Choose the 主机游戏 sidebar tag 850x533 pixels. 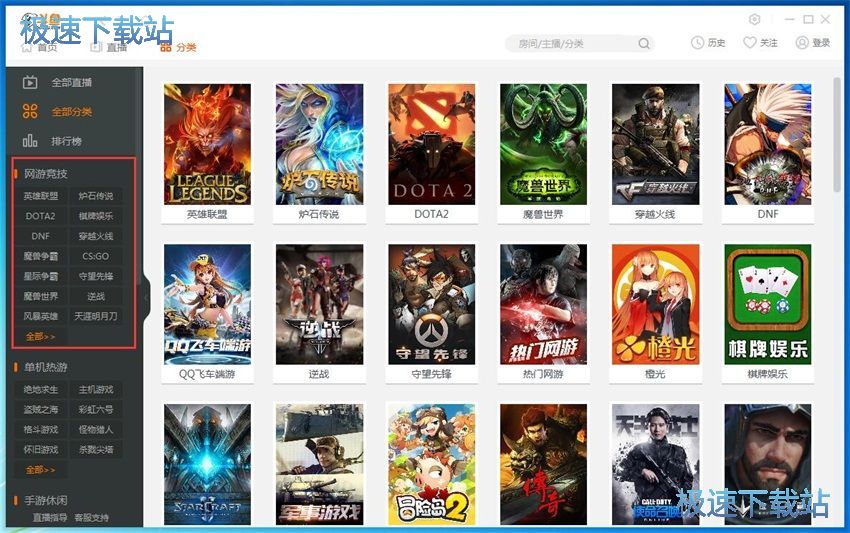(x=96, y=389)
